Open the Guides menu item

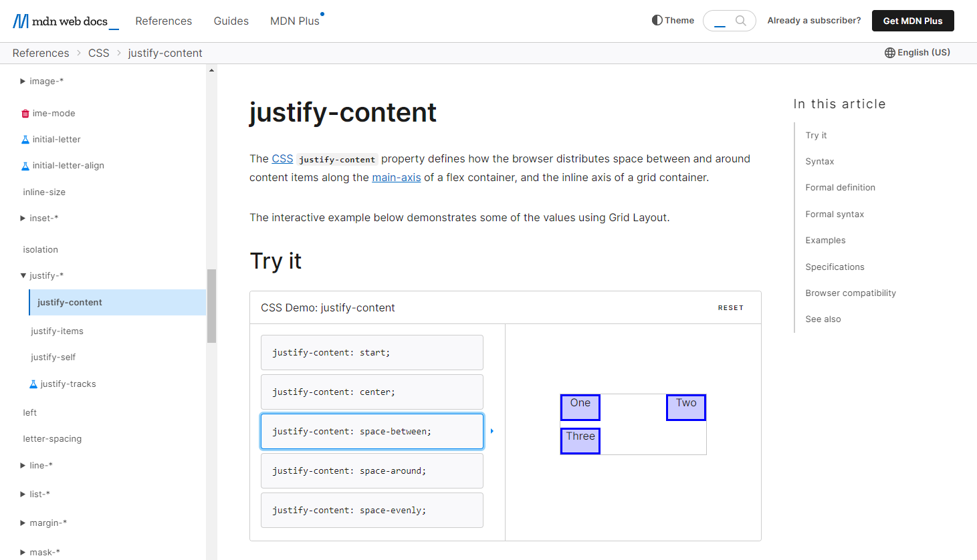[x=231, y=21]
